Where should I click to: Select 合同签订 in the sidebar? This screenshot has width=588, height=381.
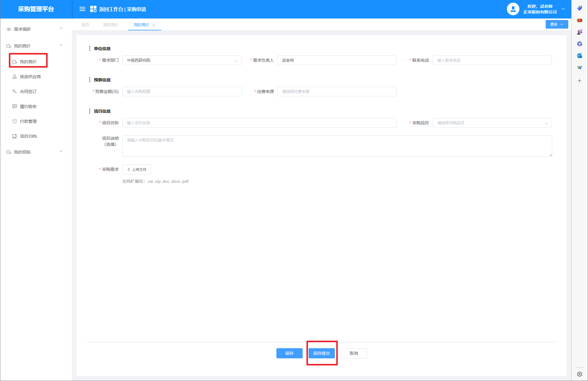(x=28, y=92)
